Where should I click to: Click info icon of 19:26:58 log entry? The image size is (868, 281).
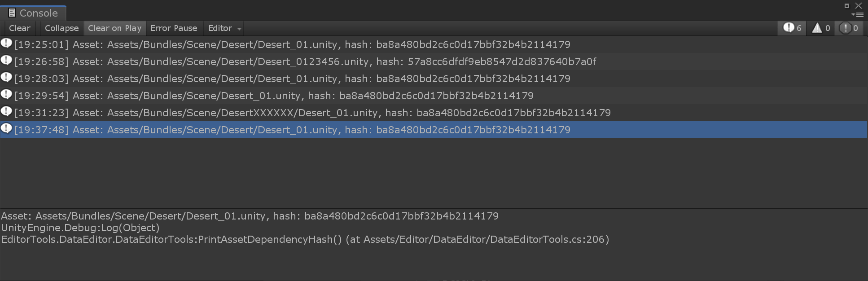(6, 60)
